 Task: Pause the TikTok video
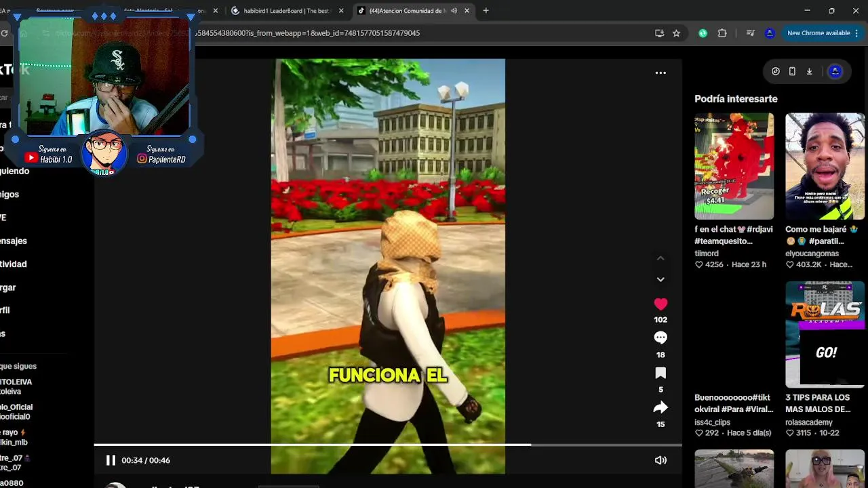point(111,460)
